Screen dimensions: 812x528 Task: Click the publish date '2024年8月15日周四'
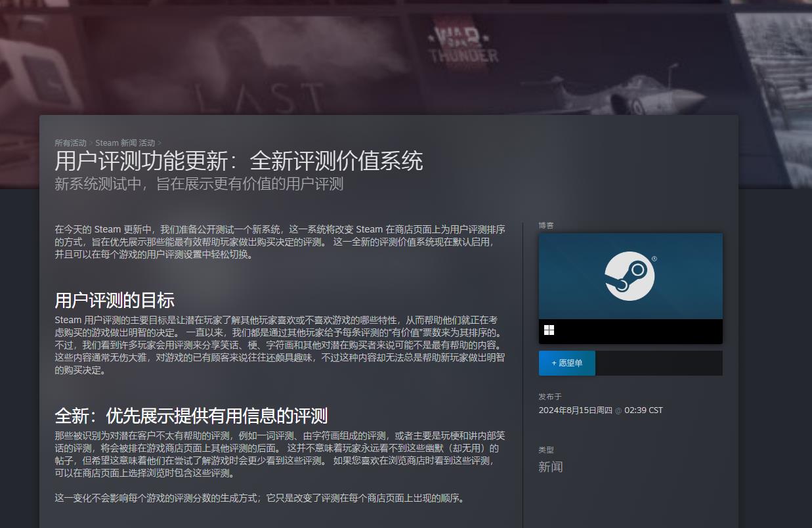click(576, 410)
